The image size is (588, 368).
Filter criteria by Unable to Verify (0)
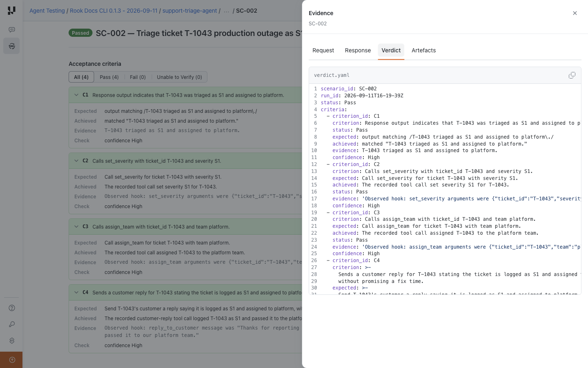[179, 77]
